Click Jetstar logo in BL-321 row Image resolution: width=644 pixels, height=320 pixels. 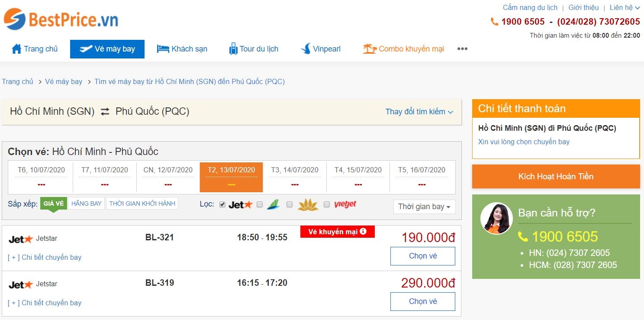(21, 239)
